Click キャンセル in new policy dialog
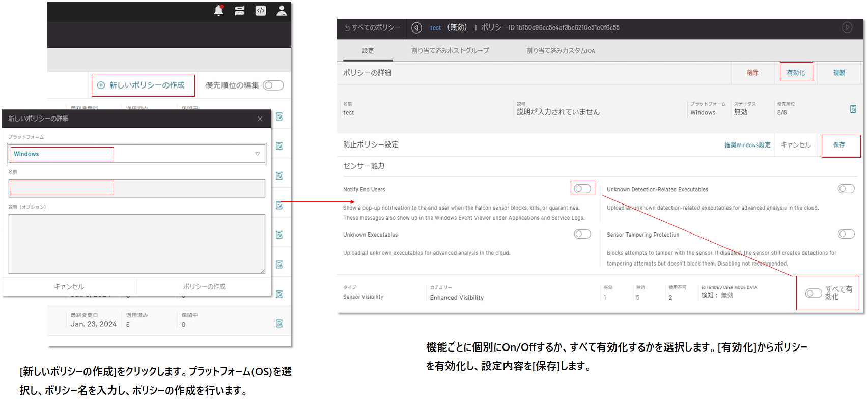 point(69,286)
